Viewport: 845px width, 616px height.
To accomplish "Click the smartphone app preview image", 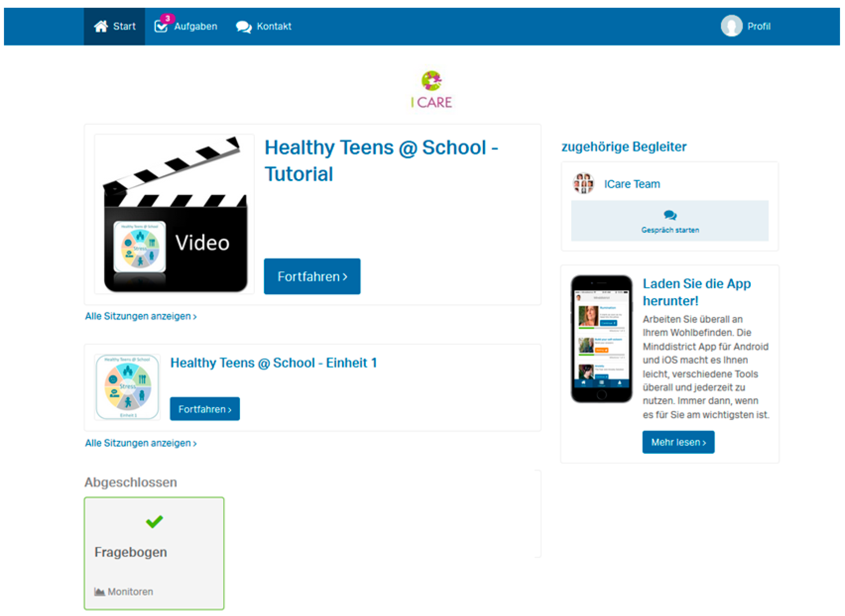I will point(601,339).
